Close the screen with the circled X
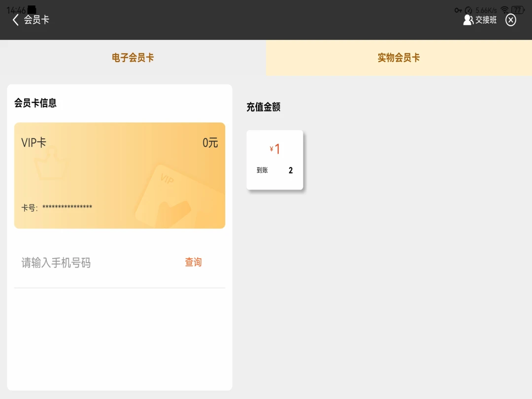The height and width of the screenshot is (399, 532). (511, 20)
